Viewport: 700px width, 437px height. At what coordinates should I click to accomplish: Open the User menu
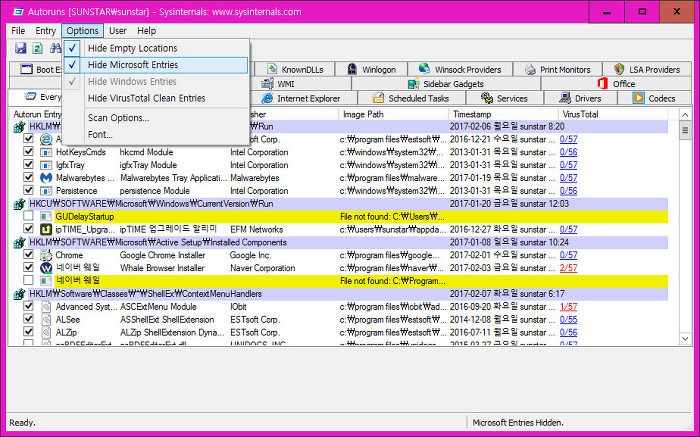[118, 31]
